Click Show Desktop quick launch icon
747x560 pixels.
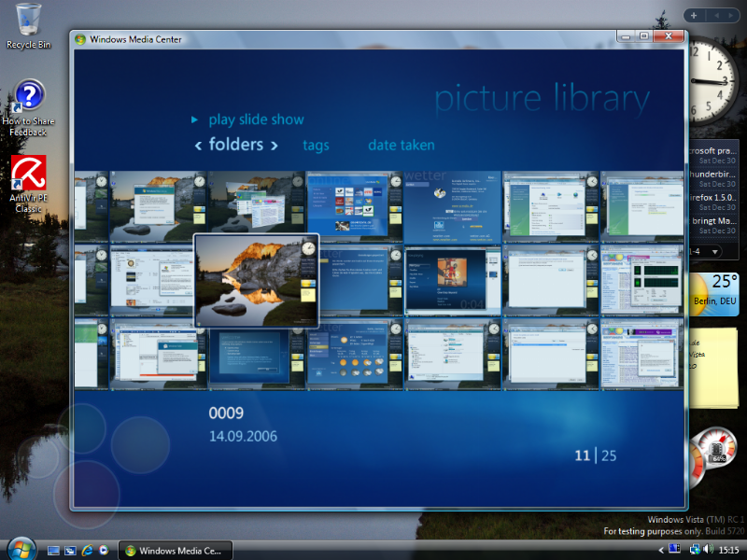pyautogui.click(x=53, y=551)
